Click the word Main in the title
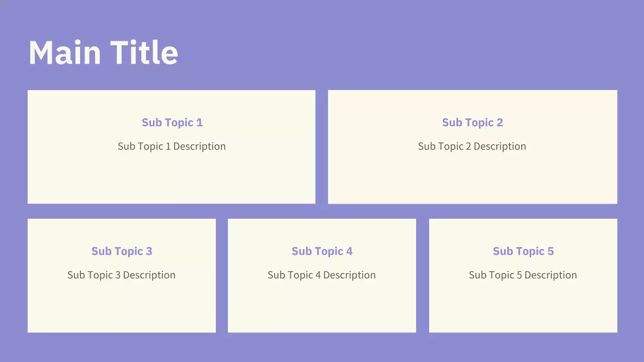Screen dimensions: 644x362 (65, 52)
